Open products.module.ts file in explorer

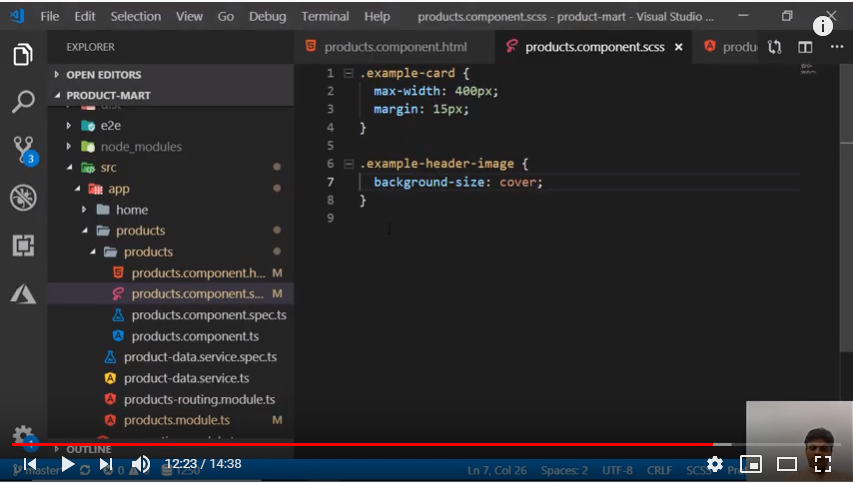(x=176, y=420)
